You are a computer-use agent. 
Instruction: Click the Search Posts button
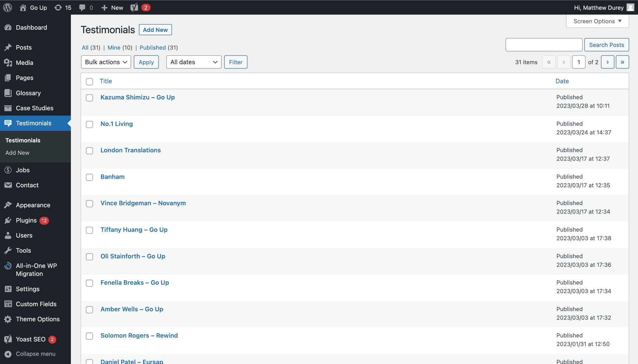click(607, 45)
